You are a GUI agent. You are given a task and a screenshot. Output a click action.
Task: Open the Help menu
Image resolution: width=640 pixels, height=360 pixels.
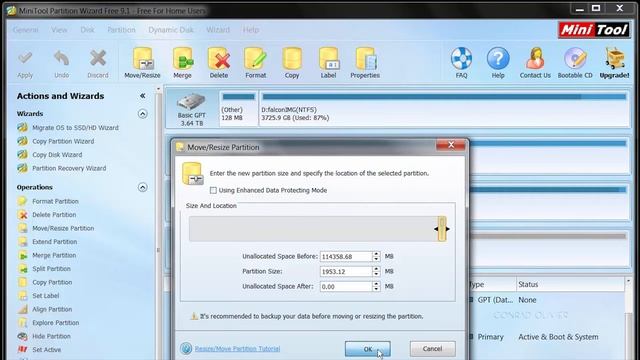[x=251, y=30]
